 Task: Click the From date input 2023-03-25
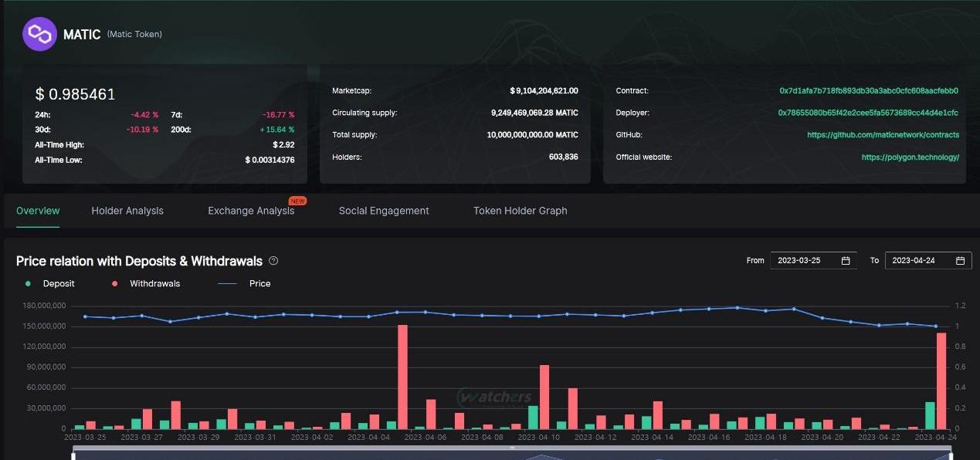tap(803, 261)
